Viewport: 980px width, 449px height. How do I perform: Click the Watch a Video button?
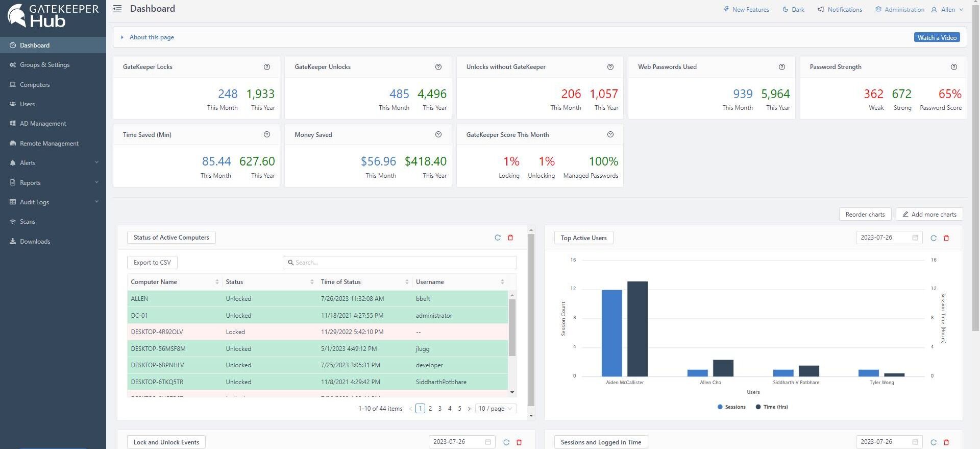[x=937, y=37]
